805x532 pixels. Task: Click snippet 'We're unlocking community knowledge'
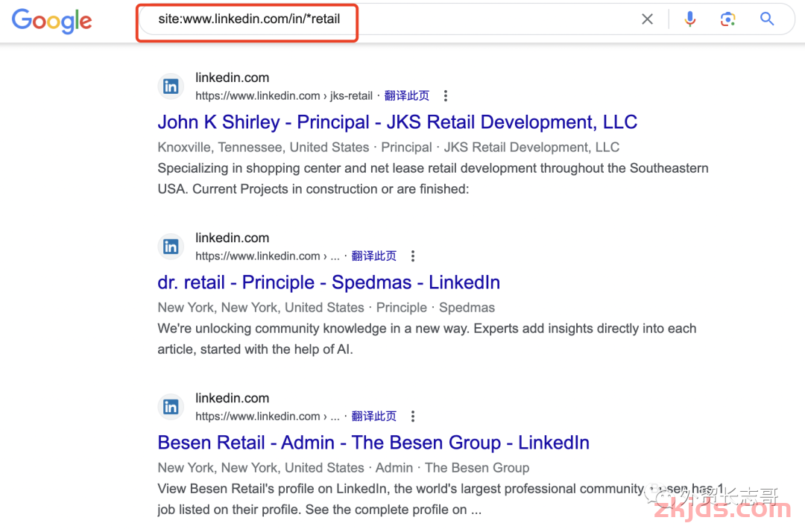pyautogui.click(x=426, y=338)
